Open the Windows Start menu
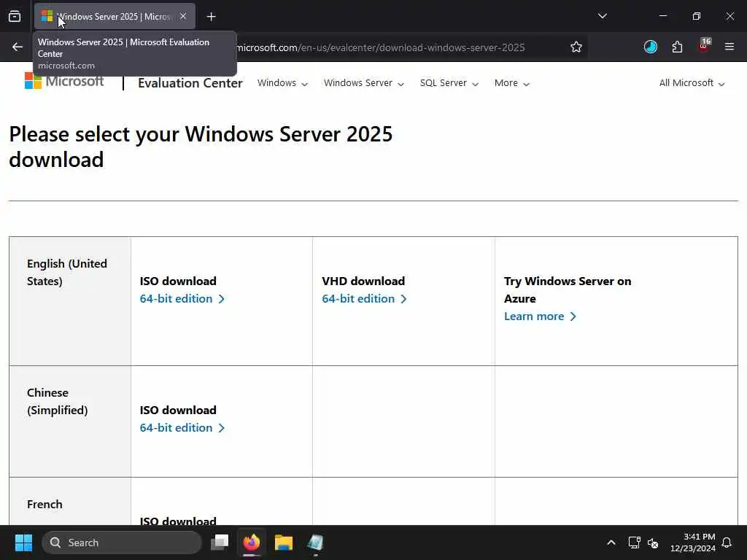The height and width of the screenshot is (560, 747). [x=23, y=542]
